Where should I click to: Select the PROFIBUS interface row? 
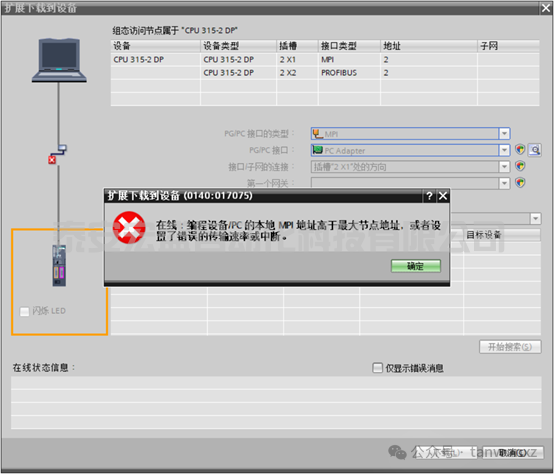click(325, 73)
